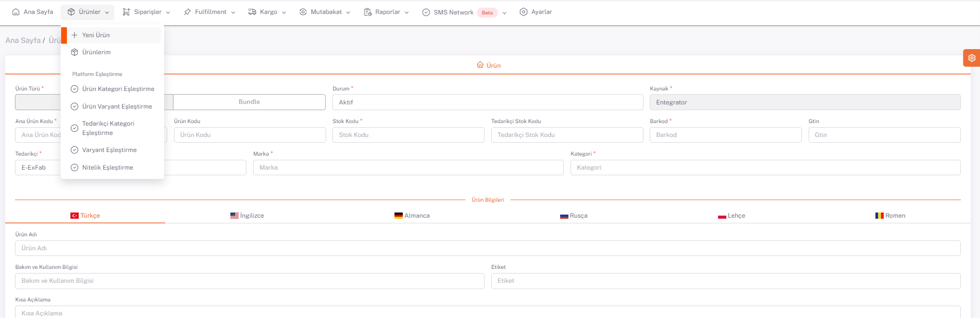Click the Siparişler cart icon

(126, 12)
